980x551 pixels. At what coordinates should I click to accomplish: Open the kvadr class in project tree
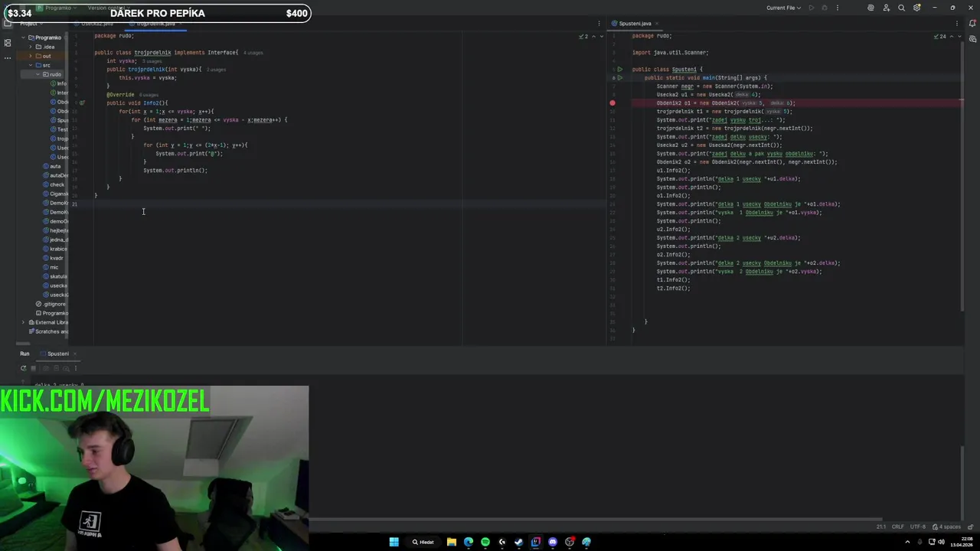[57, 258]
